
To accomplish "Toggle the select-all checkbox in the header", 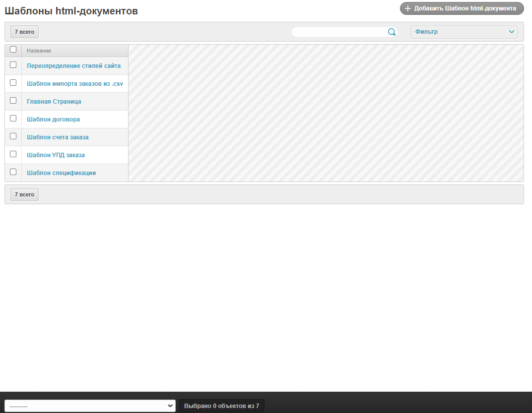I will 13,50.
